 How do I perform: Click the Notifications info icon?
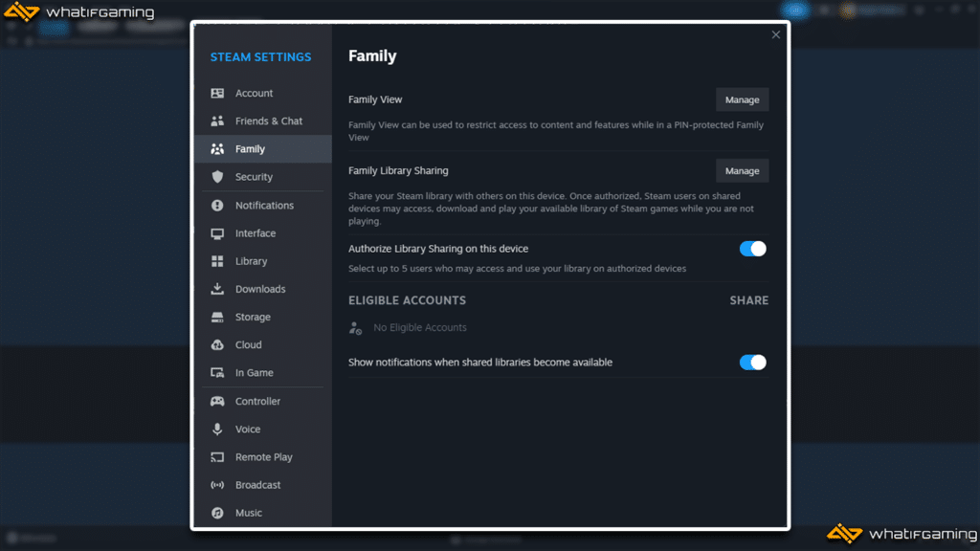[217, 206]
